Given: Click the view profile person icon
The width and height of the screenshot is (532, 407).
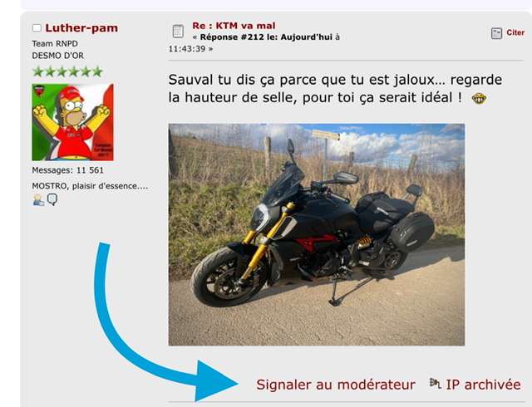Looking at the screenshot, I should [x=38, y=200].
